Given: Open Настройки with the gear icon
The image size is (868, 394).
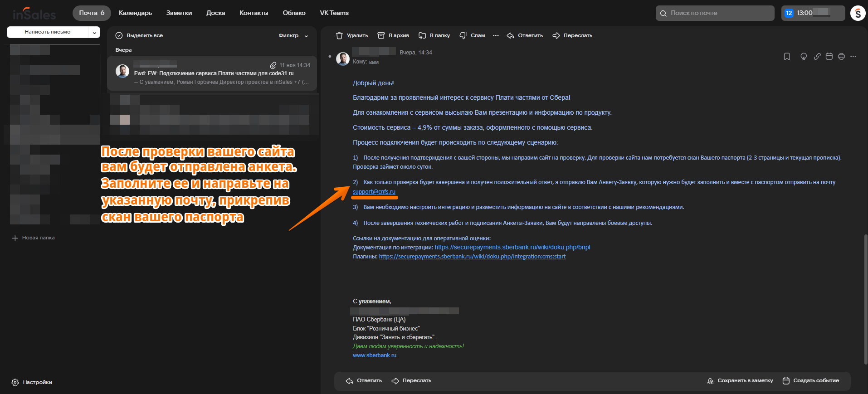Looking at the screenshot, I should pyautogui.click(x=15, y=382).
